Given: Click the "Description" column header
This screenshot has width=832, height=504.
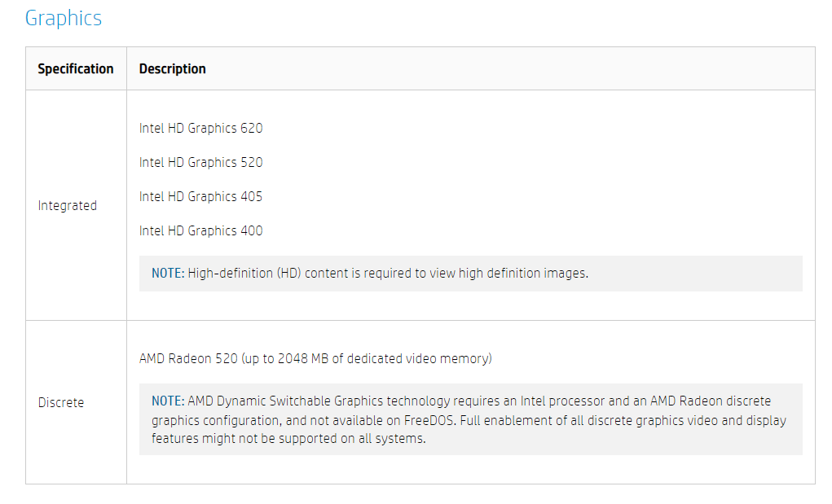Looking at the screenshot, I should click(173, 69).
